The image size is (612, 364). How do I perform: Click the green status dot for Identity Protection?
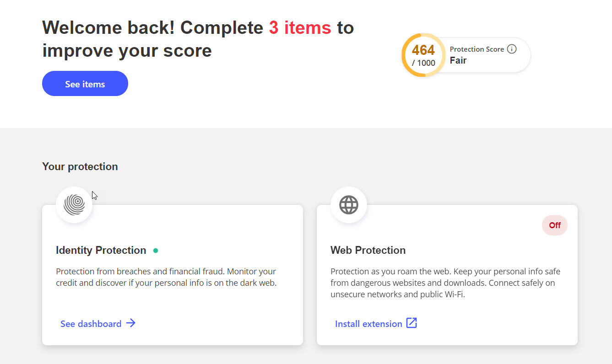point(156,251)
